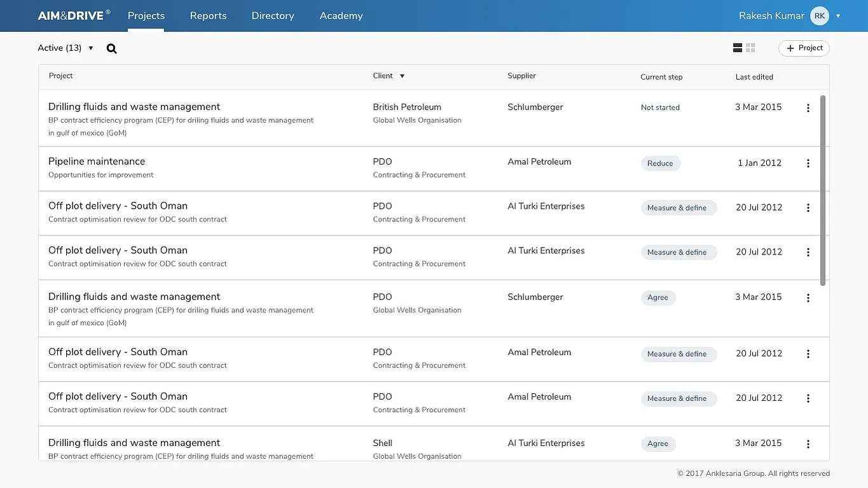Open Pipeline maintenance project
The image size is (868, 488).
click(x=97, y=162)
